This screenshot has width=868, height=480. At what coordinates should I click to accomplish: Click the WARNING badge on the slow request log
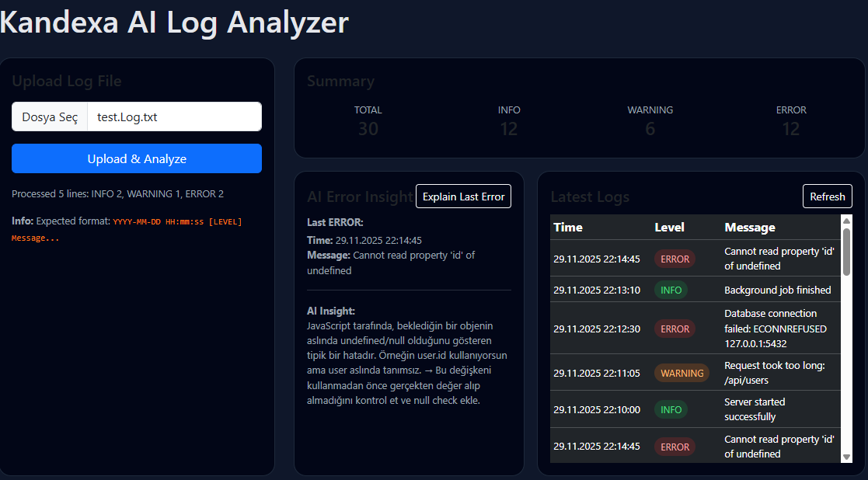tap(682, 373)
